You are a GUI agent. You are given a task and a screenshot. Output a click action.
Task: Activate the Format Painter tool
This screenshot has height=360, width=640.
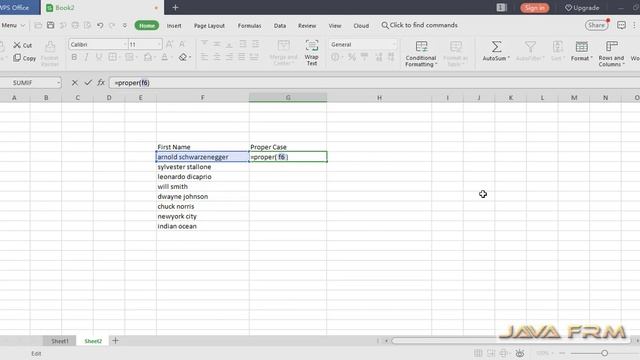click(x=50, y=53)
